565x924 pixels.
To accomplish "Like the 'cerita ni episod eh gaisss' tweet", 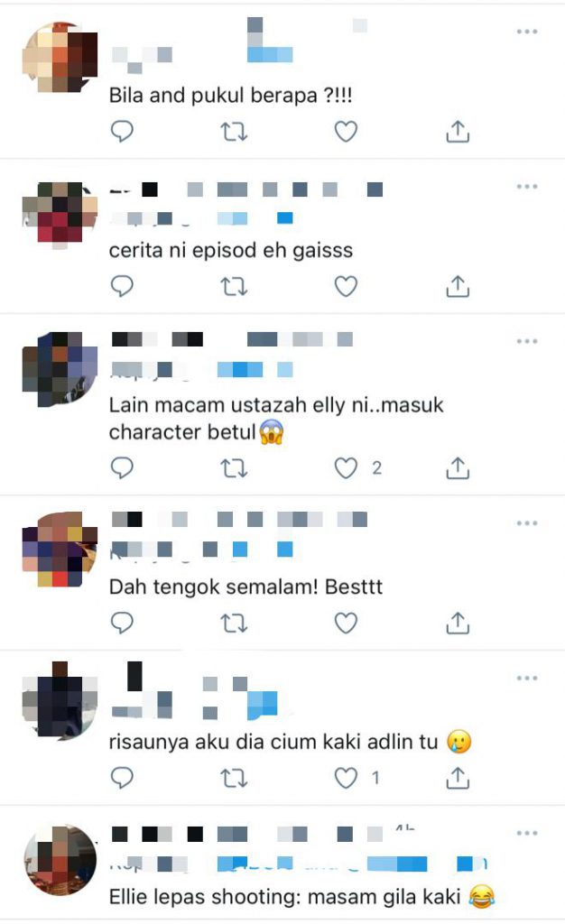I will 346,287.
